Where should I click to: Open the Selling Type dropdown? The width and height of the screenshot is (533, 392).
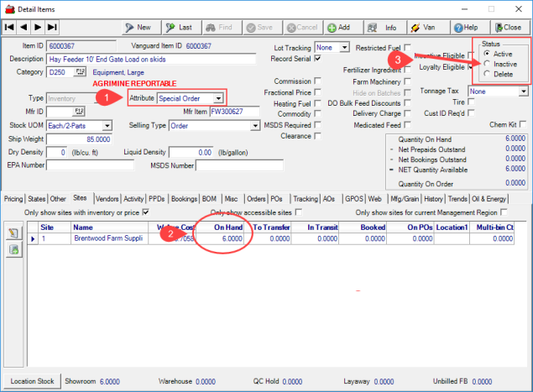click(255, 126)
